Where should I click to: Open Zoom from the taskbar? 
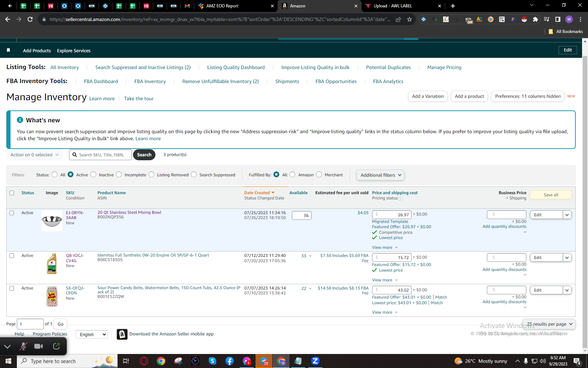[x=315, y=361]
